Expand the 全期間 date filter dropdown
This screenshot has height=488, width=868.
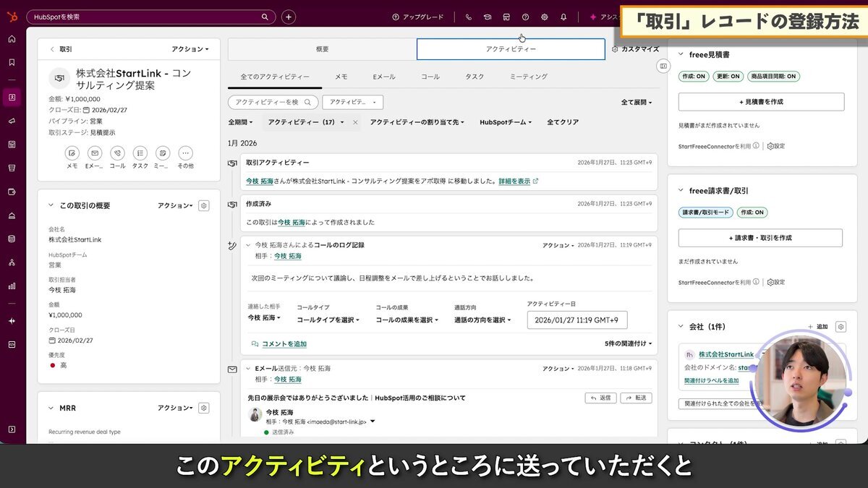tap(242, 123)
